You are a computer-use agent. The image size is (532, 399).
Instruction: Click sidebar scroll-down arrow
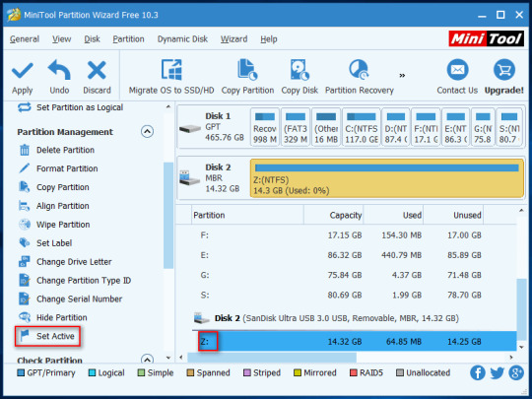168,358
